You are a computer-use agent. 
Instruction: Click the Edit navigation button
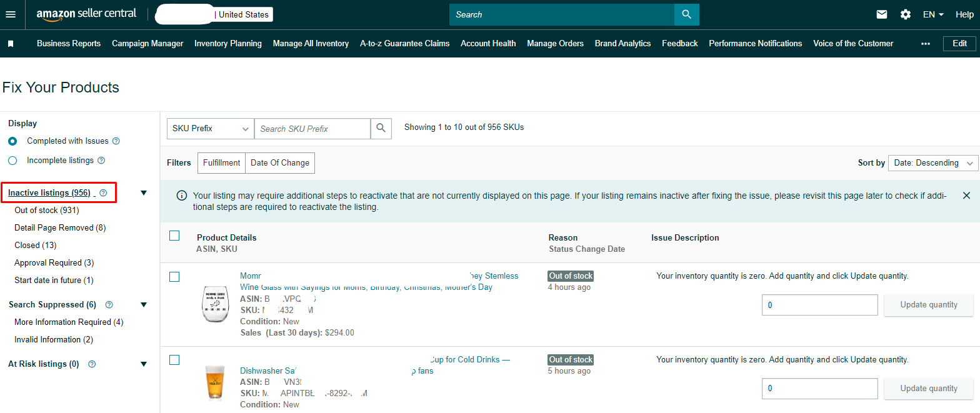tap(959, 44)
